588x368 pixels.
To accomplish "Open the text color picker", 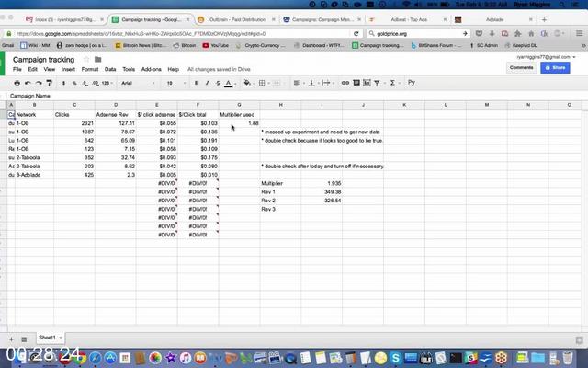I will click(x=230, y=83).
